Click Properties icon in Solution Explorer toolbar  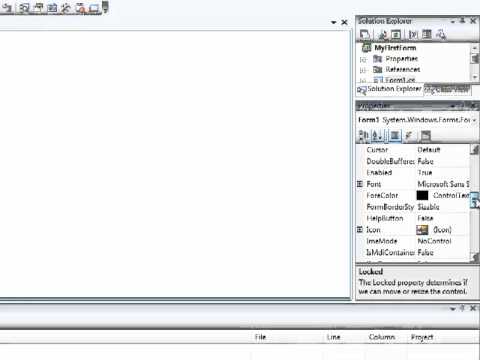click(365, 34)
